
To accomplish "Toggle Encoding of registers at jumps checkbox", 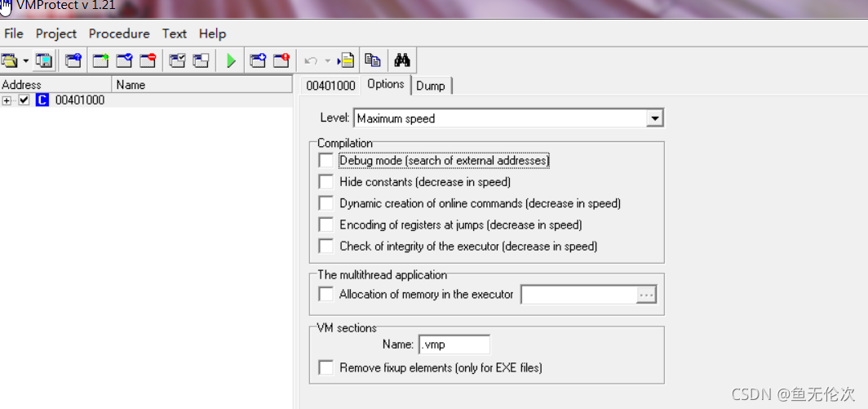I will pyautogui.click(x=326, y=225).
